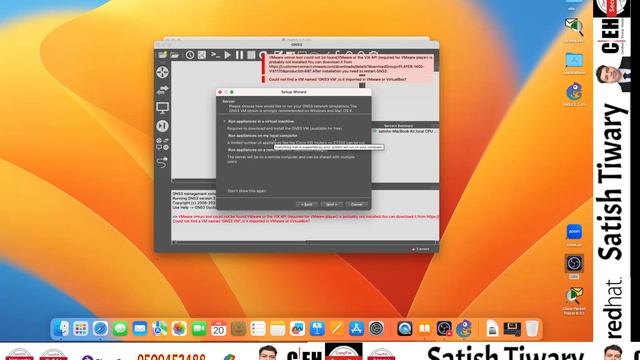This screenshot has width=640, height=360.
Task: Click the GNS3 chameleon icon in the Dock
Action: click(464, 329)
